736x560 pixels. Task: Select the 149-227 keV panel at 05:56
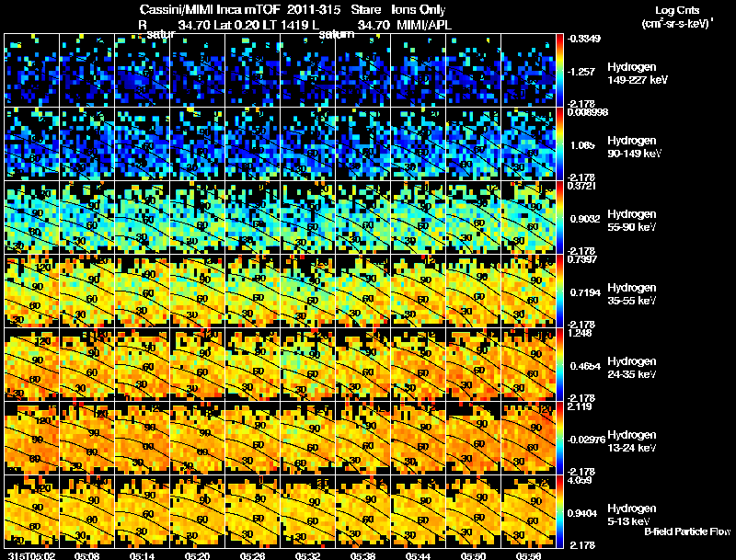pos(528,70)
